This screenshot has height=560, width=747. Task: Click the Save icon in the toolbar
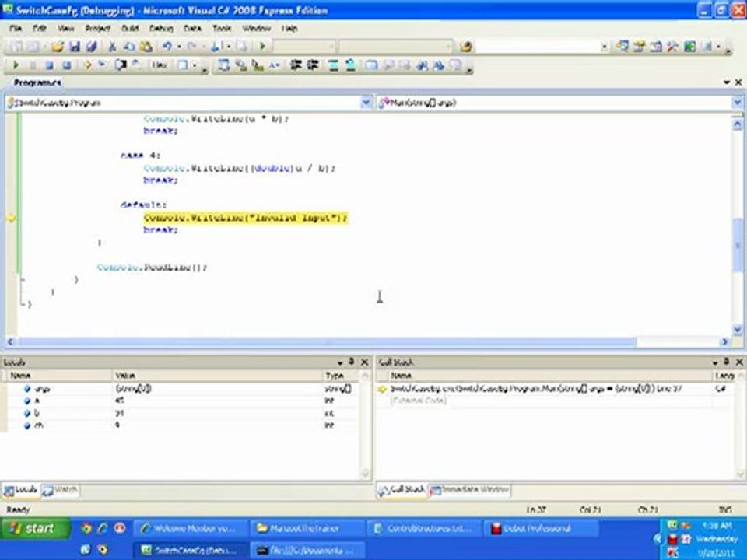75,47
